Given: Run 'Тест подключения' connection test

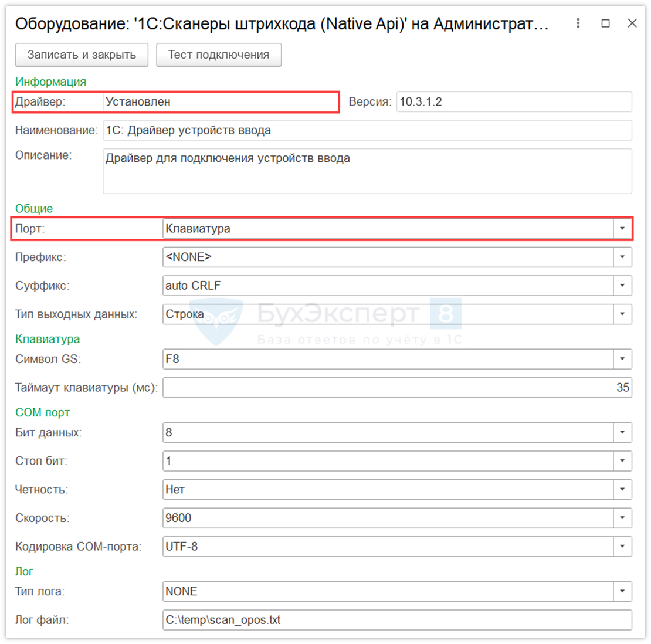Looking at the screenshot, I should point(218,55).
